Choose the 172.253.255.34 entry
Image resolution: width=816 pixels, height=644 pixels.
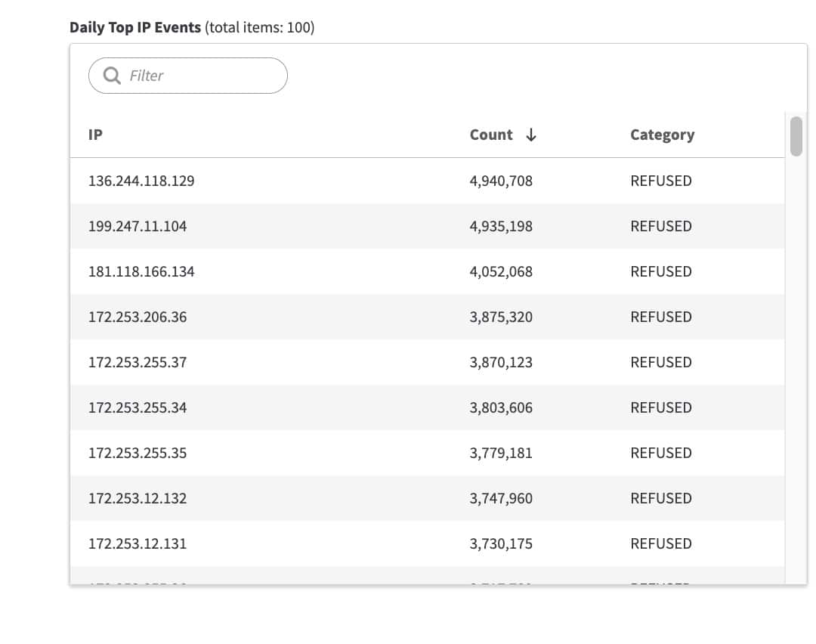138,407
